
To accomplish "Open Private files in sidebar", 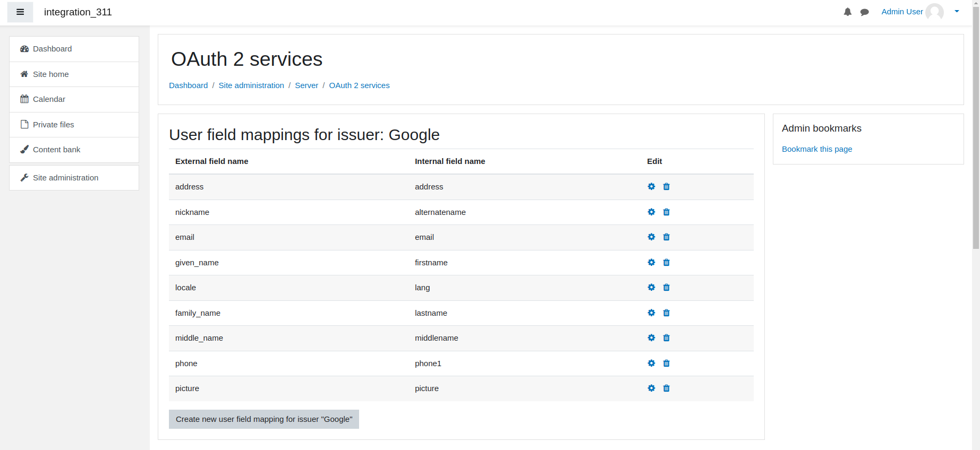I will [74, 125].
